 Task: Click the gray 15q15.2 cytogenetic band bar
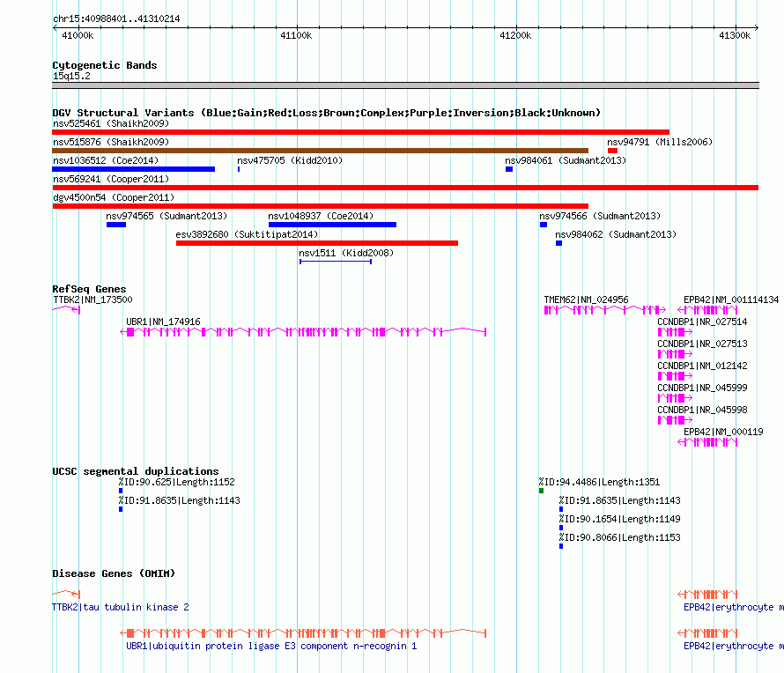[405, 85]
